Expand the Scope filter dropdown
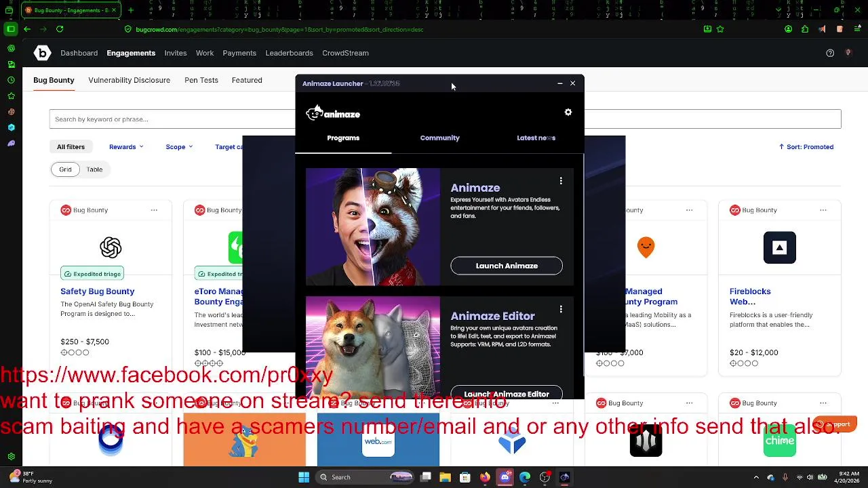 [179, 146]
